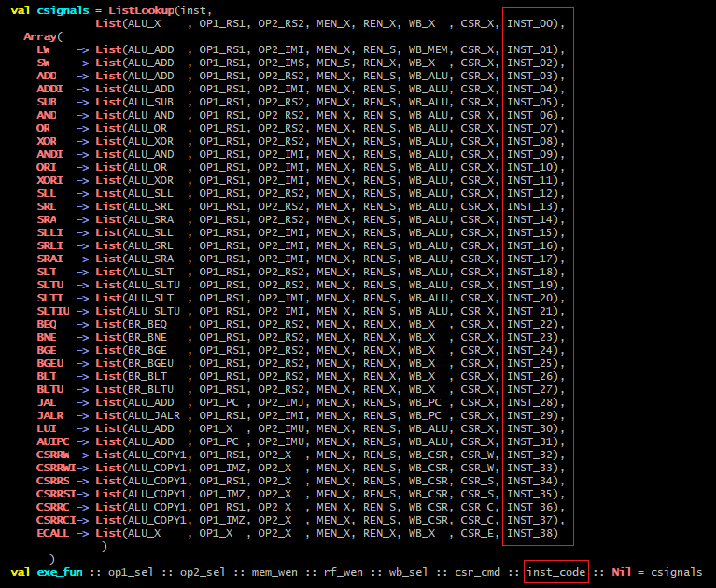Click the AUIPC instruction name
The width and height of the screenshot is (716, 588).
[x=53, y=441]
